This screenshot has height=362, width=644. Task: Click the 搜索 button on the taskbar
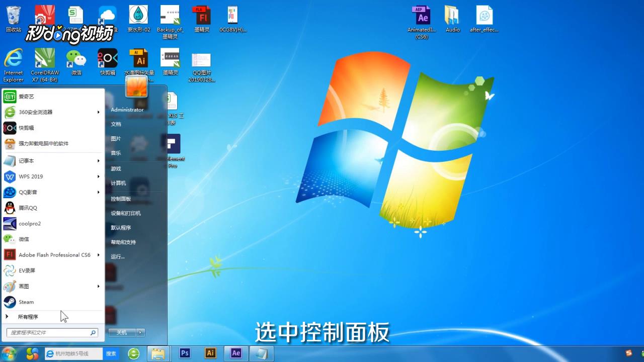(111, 354)
